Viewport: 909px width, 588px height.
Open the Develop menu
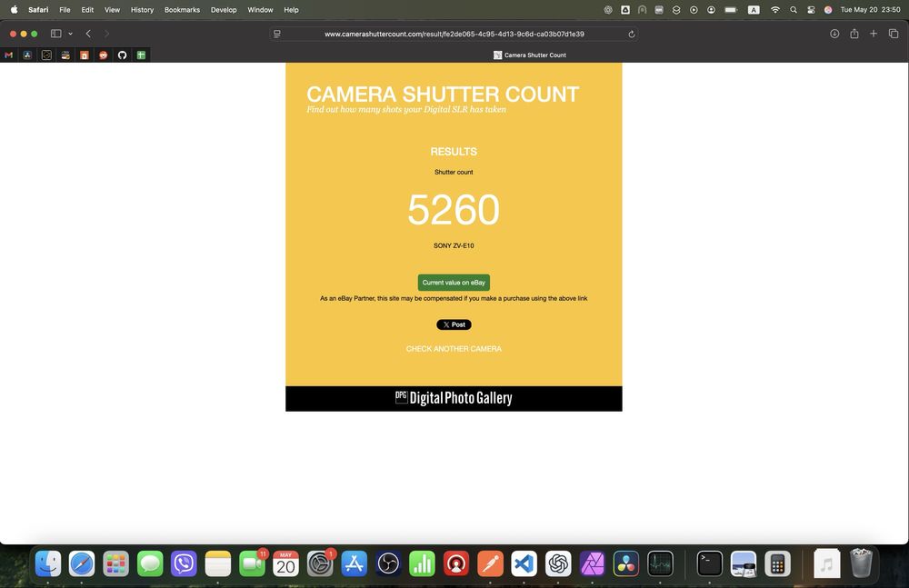tap(224, 10)
